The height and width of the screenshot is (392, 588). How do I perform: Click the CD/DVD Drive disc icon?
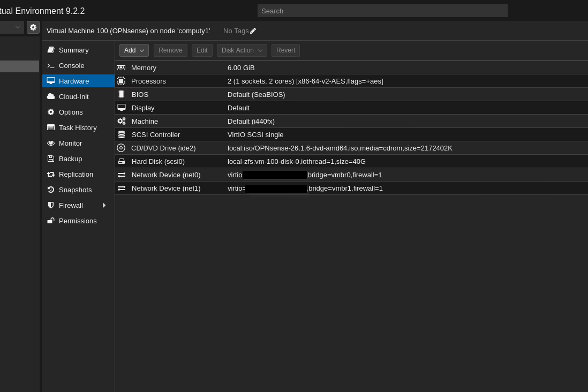[121, 148]
